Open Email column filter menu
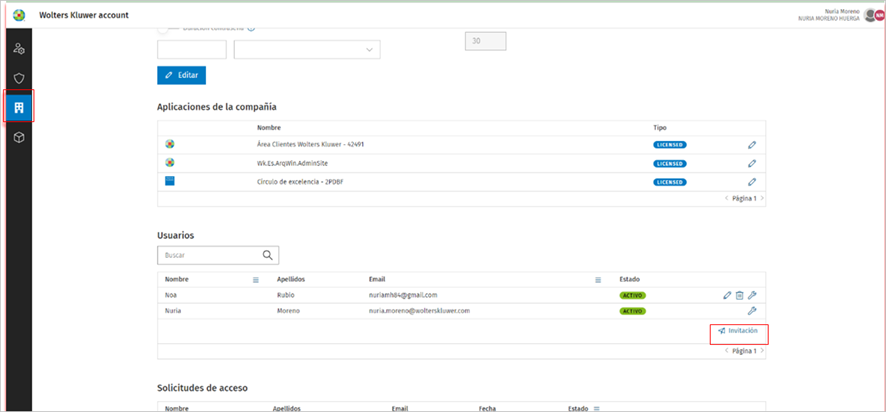 point(598,280)
